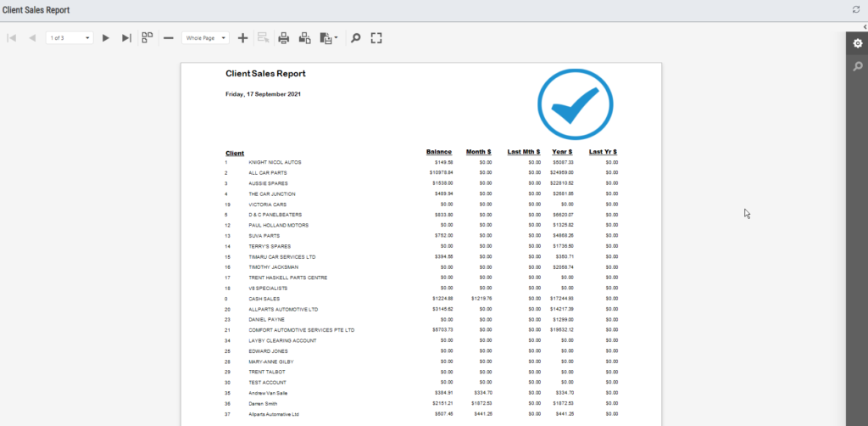Expand the export format arrow

click(x=336, y=38)
